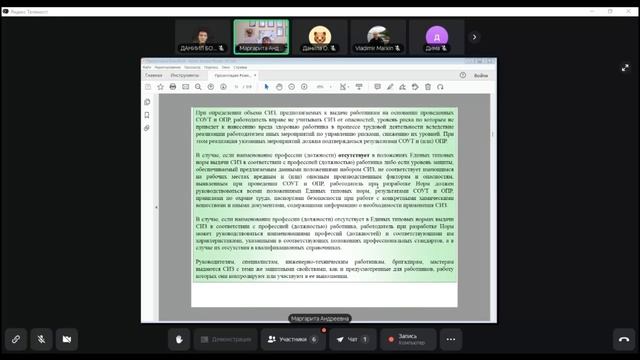The height and width of the screenshot is (360, 640).
Task: Click the Демонстрация screen share button
Action: [x=226, y=339]
